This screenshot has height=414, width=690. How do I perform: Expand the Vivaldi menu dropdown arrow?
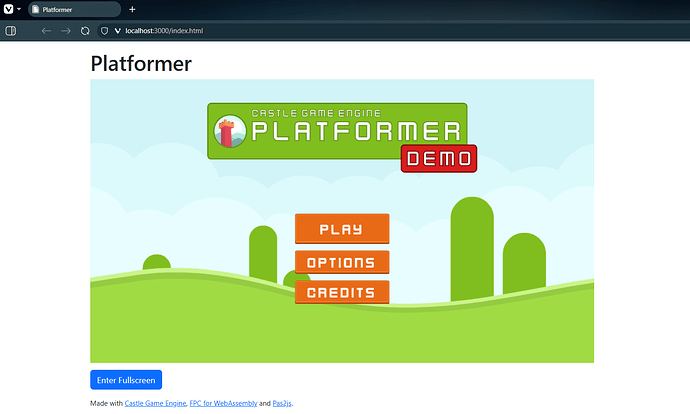tap(19, 9)
